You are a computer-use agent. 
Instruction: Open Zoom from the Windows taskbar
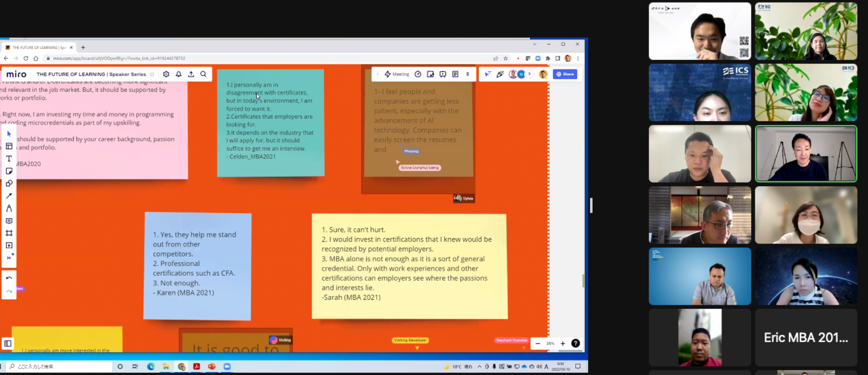(227, 366)
